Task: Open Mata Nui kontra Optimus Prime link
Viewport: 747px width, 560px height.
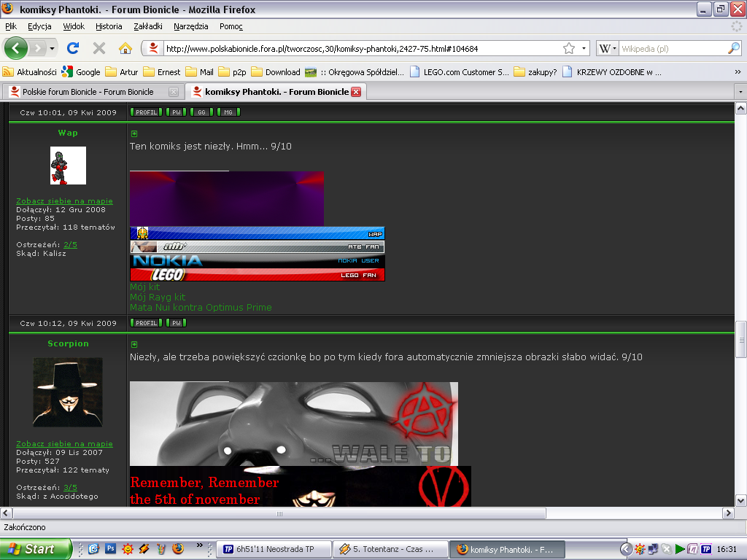Action: [201, 308]
